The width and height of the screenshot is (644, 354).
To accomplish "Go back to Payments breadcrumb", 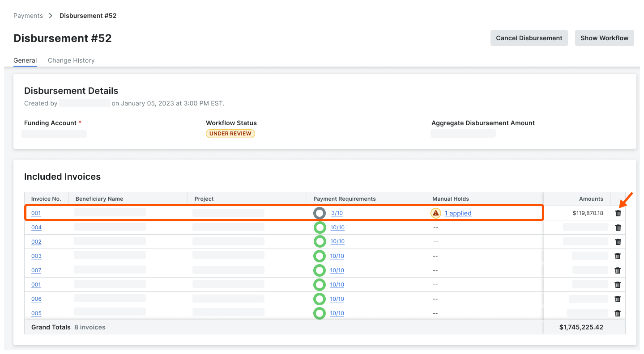I will click(x=28, y=16).
